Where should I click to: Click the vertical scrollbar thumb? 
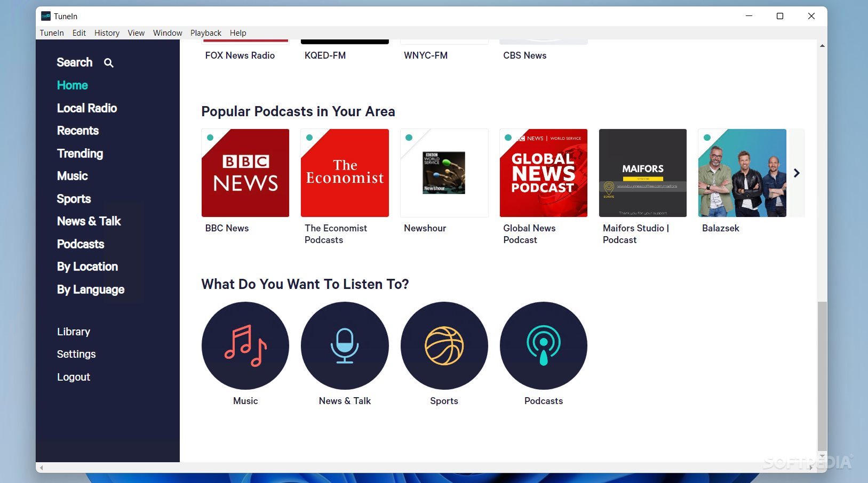pyautogui.click(x=822, y=376)
